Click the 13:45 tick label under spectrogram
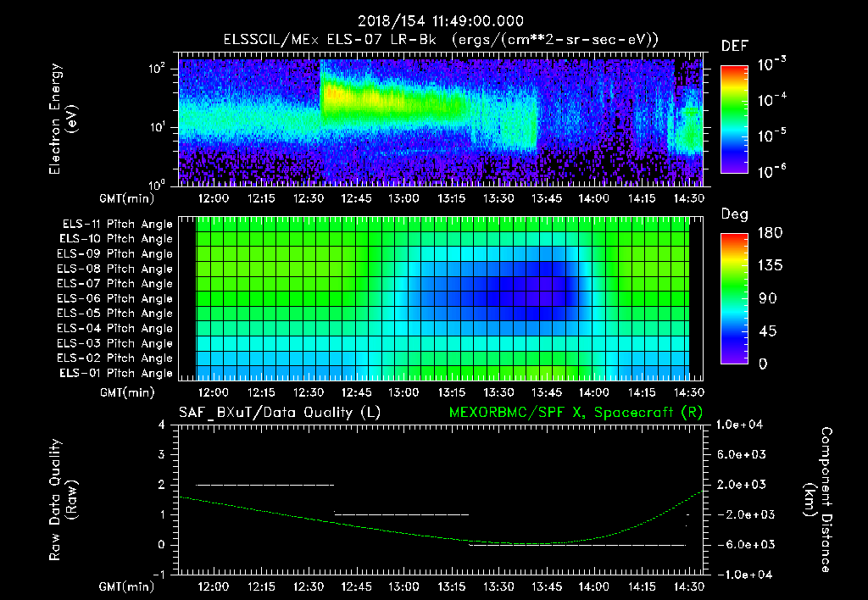Screen dimensions: 868x600 coord(547,198)
